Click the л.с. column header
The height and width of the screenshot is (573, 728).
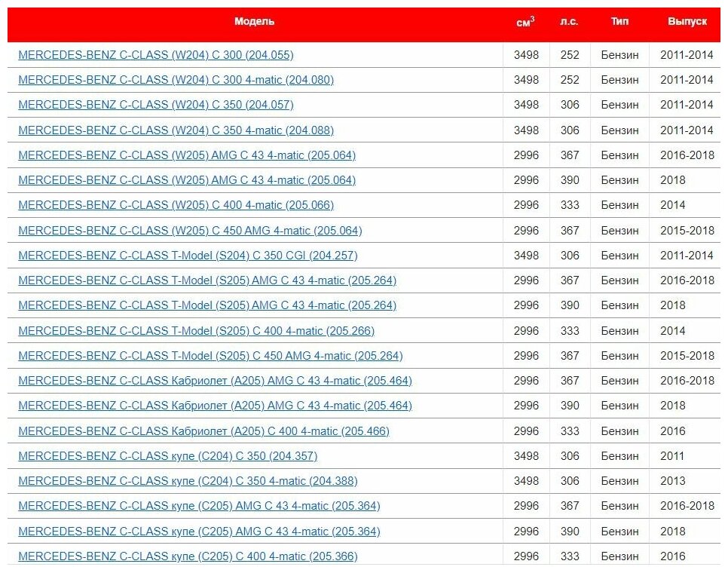click(x=569, y=21)
